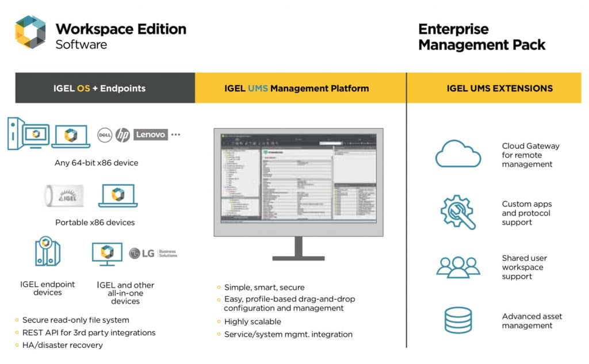
Task: Click 'Advanced asset management' text
Action: click(532, 321)
